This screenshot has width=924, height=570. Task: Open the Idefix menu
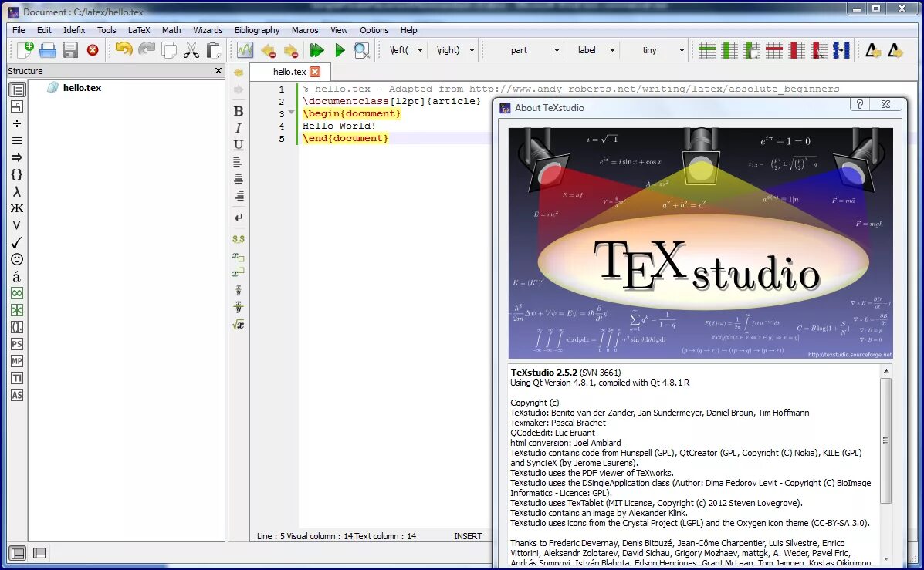point(74,30)
